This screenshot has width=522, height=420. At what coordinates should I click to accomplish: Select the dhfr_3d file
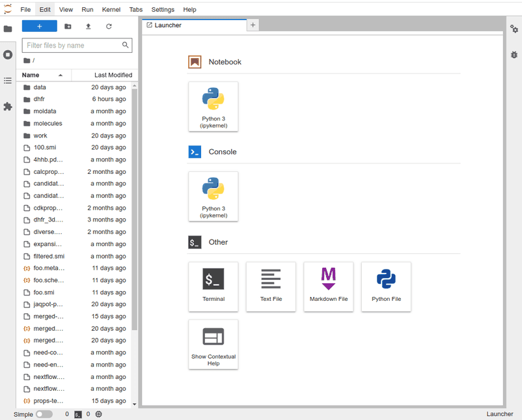point(75,220)
